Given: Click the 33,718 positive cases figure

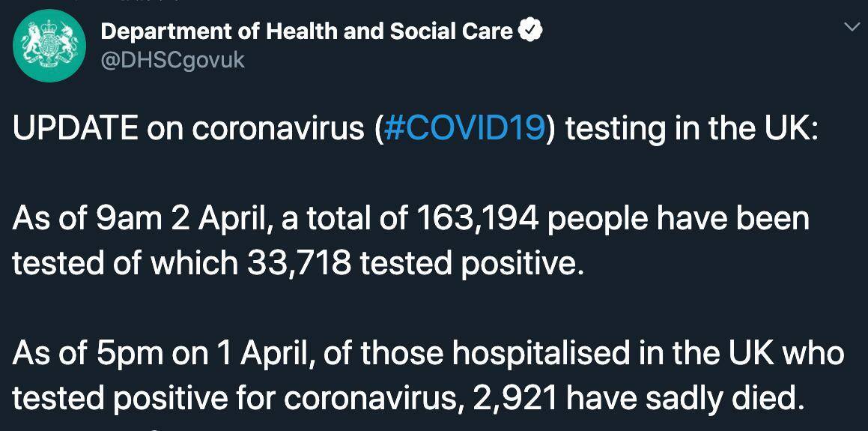Looking at the screenshot, I should click(298, 263).
